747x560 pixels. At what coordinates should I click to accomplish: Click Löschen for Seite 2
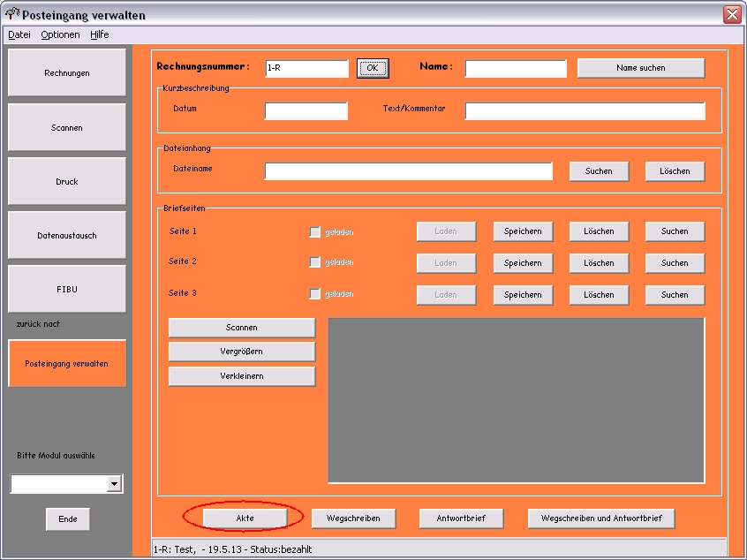599,263
